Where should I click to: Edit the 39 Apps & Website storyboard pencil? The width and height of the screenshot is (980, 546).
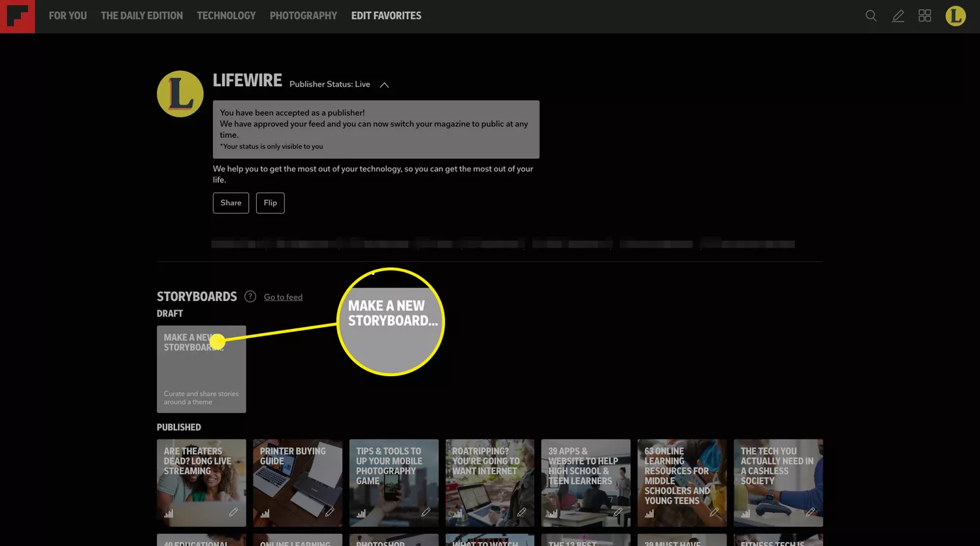(x=617, y=512)
